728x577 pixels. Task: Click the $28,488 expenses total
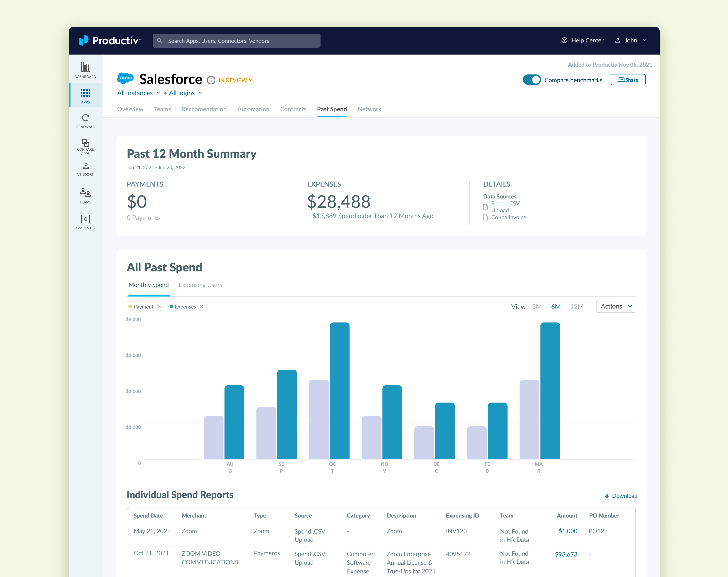[x=339, y=202]
